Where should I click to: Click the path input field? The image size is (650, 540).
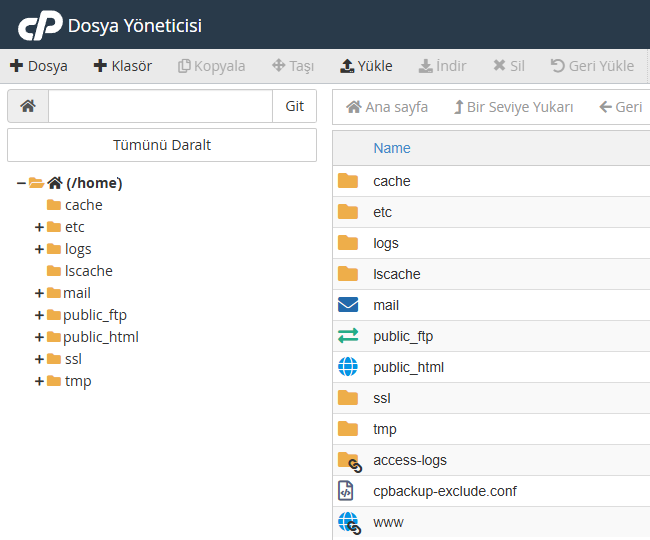(x=160, y=106)
